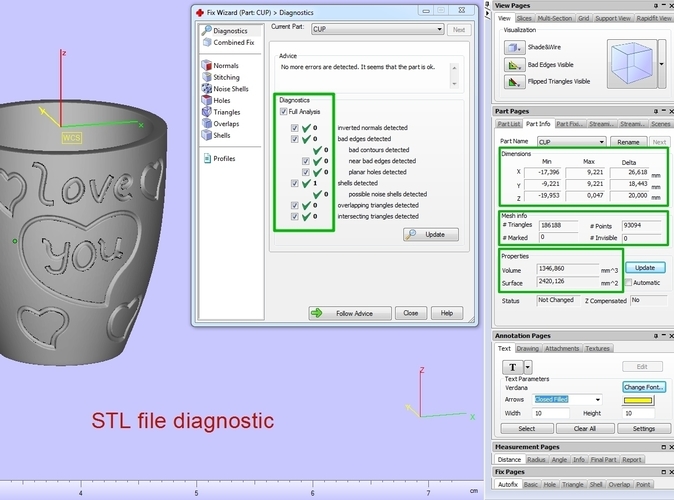Click Close button in Fix Wizard

(x=411, y=313)
